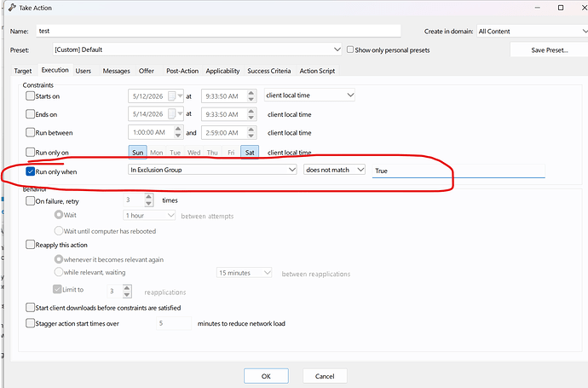This screenshot has width=588, height=388.
Task: Click the Take Action wrench icon in title bar
Action: click(12, 8)
